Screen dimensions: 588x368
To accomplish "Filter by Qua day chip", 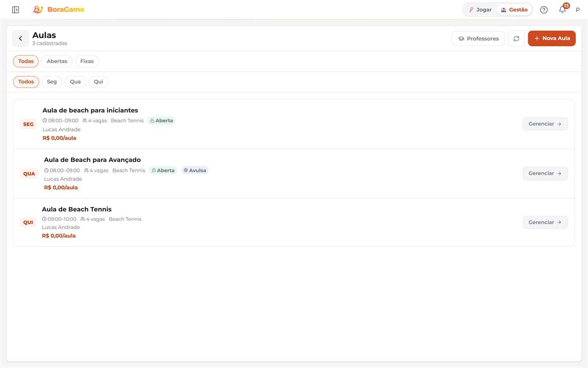I will pos(75,82).
